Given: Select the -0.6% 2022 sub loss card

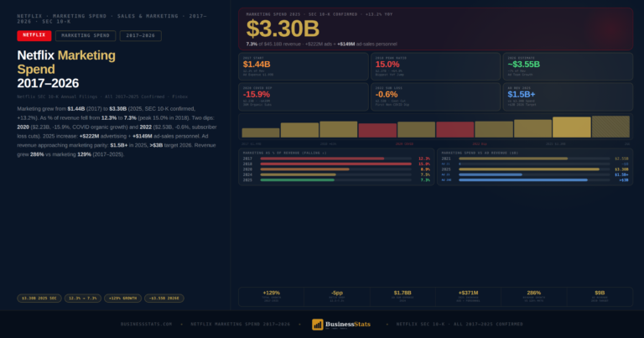Looking at the screenshot, I should [x=436, y=96].
